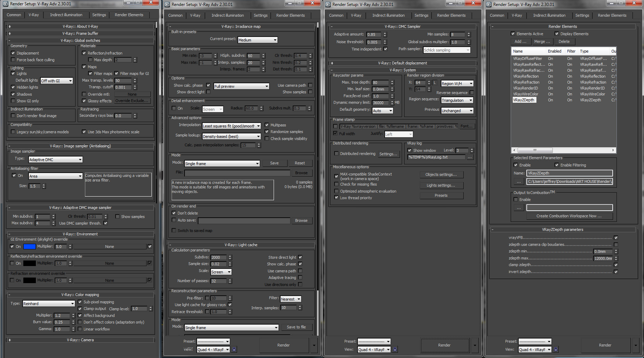Click the Lights settings button
This screenshot has height=358, width=644.
click(441, 185)
